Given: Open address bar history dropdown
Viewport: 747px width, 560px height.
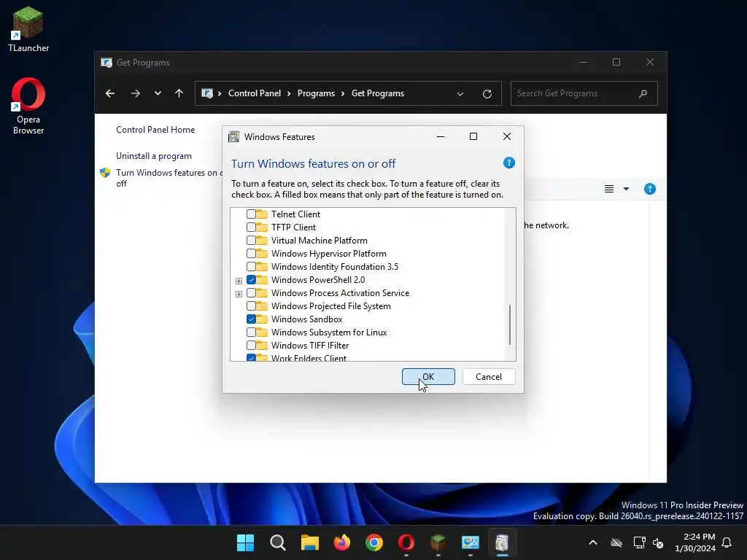Looking at the screenshot, I should point(460,94).
